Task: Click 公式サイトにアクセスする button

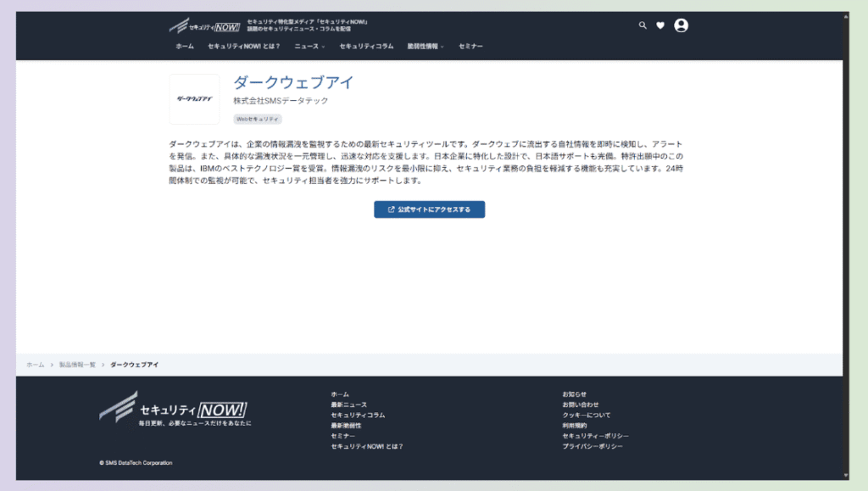Action: pos(430,209)
